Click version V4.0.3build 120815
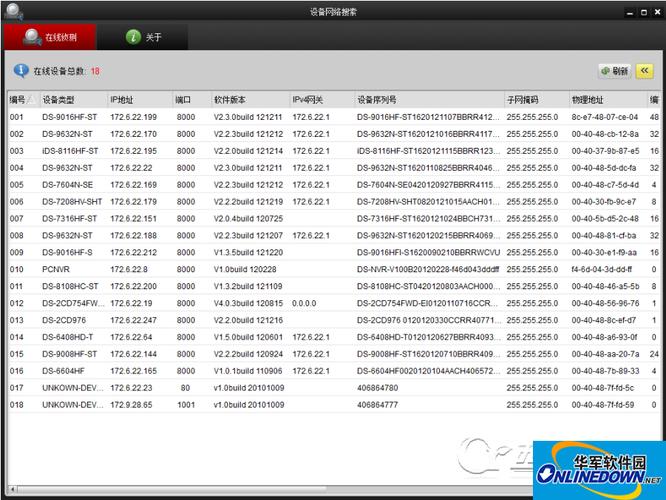The height and width of the screenshot is (500, 666). (248, 303)
